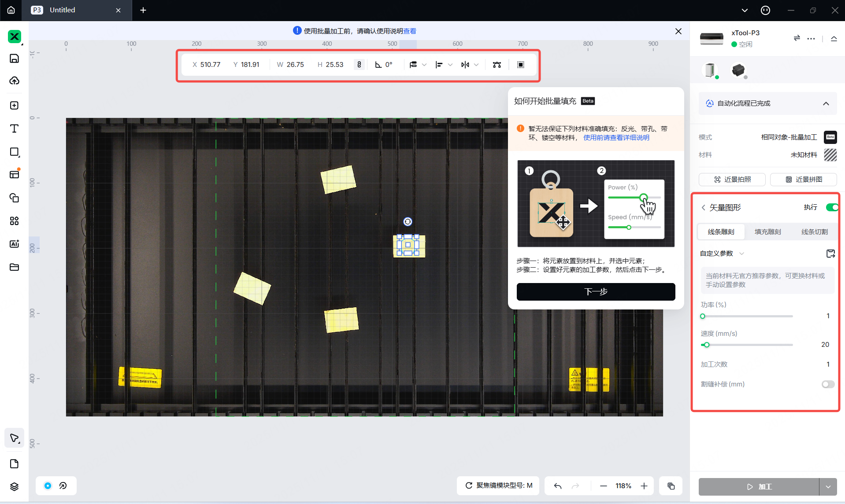
Task: Switch to the 填充雕刻 tab
Action: pyautogui.click(x=767, y=232)
